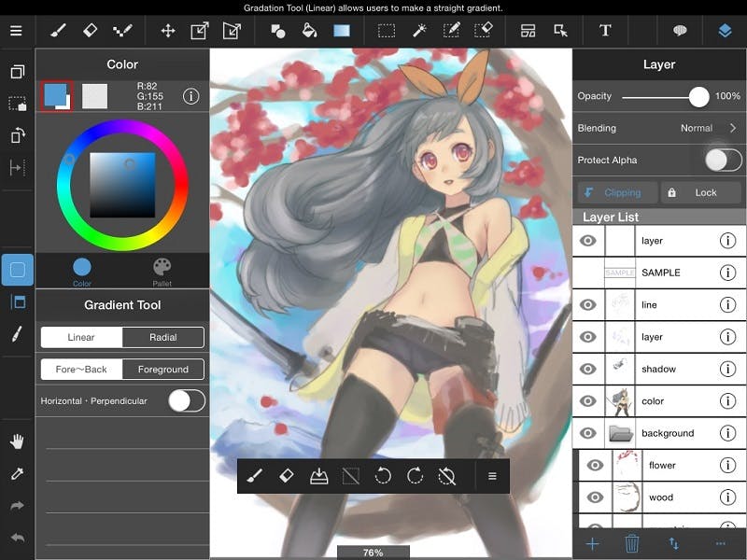Click the Clipping button

(615, 192)
